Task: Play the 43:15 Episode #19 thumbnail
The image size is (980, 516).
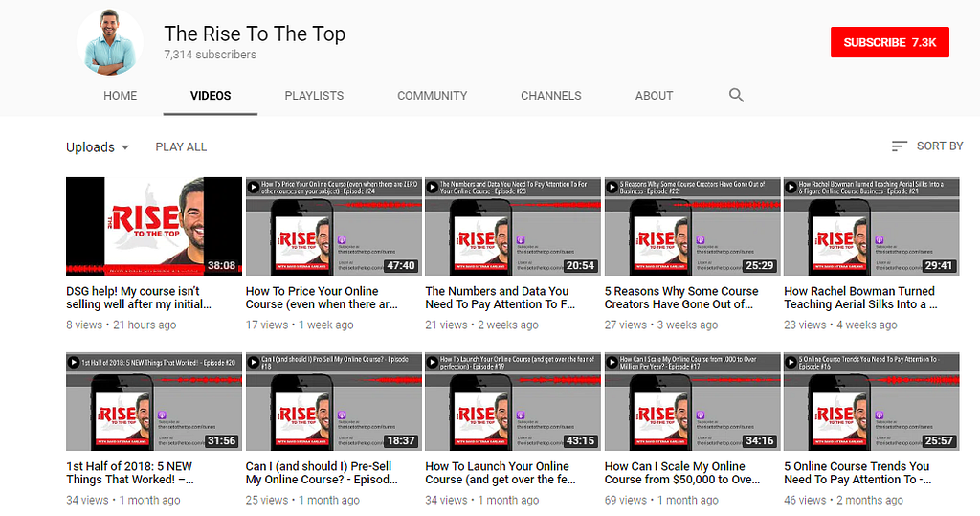Action: click(x=513, y=401)
